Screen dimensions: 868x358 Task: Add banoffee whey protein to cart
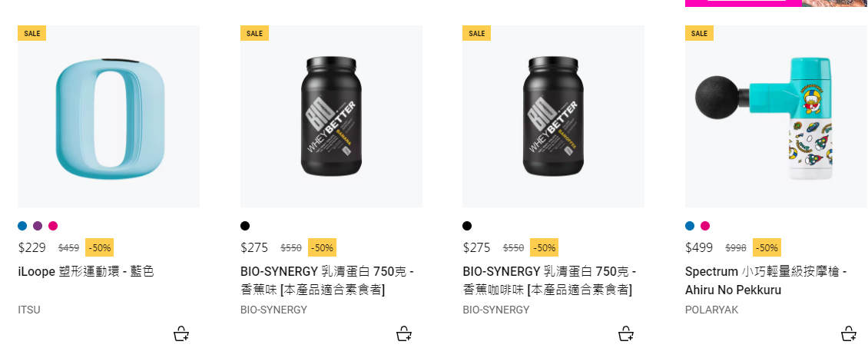coord(626,333)
